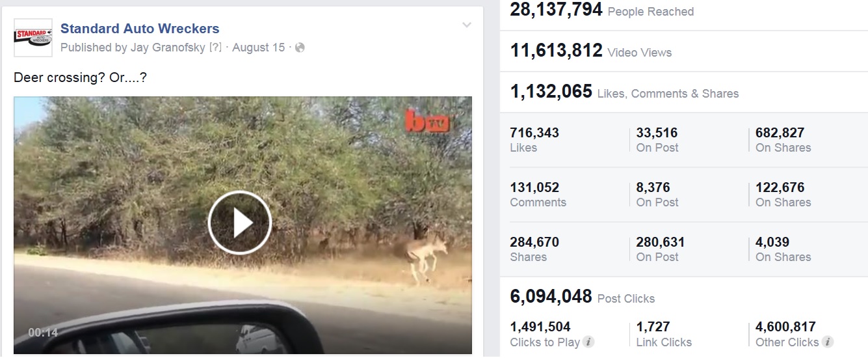Click the [?] help marker after publisher name
Viewport: 868px width, 358px height.
click(x=215, y=48)
